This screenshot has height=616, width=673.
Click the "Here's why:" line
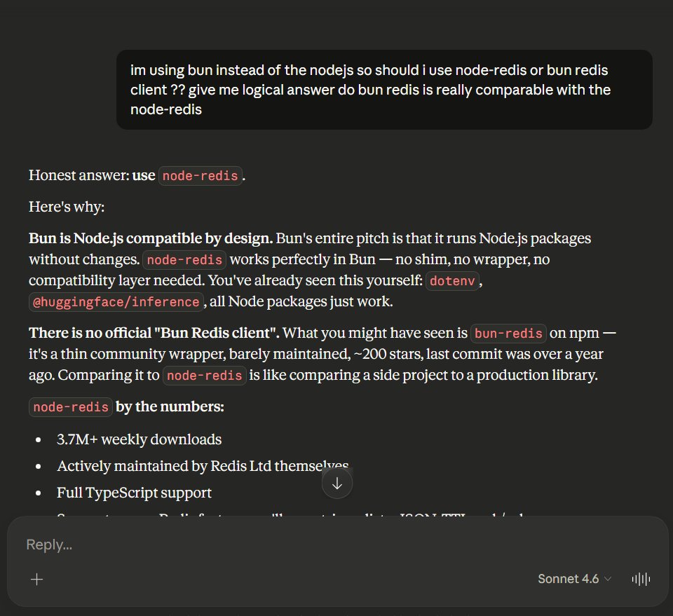[67, 207]
